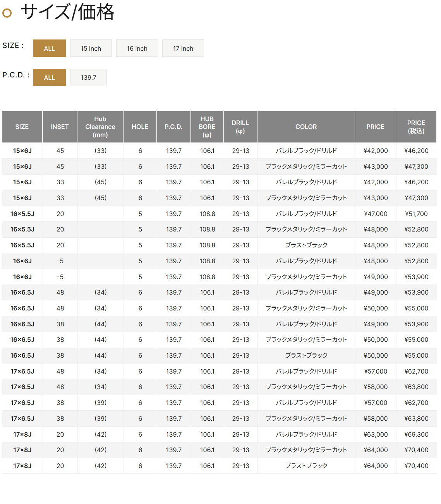Click the circle bullet icon beside サイズ/価格
441x504 pixels.
click(x=7, y=13)
